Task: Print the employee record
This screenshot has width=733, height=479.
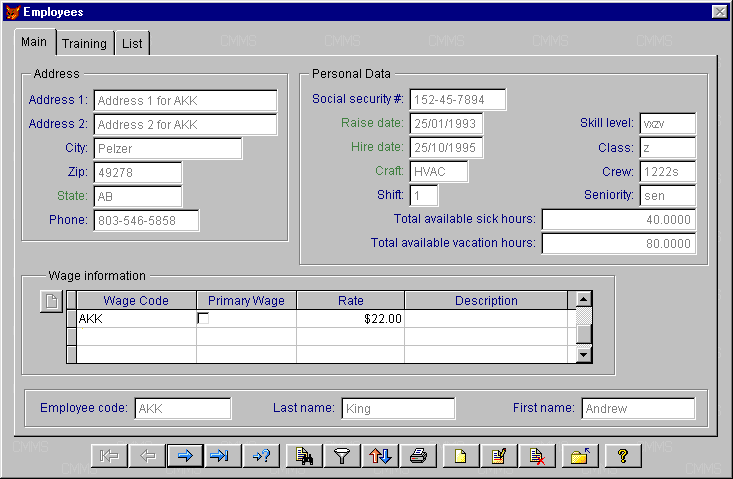Action: 419,456
